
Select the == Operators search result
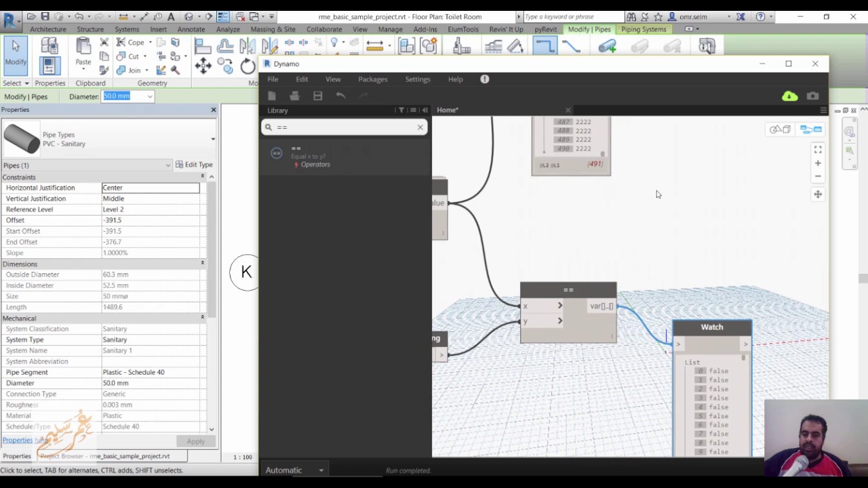click(x=344, y=156)
